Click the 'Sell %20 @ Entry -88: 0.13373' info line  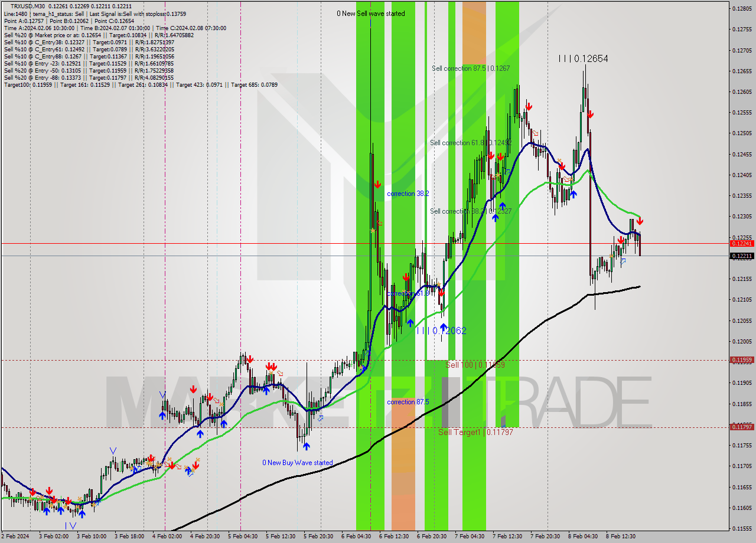point(89,78)
